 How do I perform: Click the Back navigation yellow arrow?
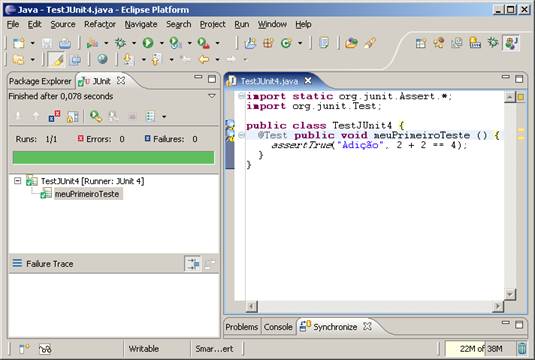point(204,60)
